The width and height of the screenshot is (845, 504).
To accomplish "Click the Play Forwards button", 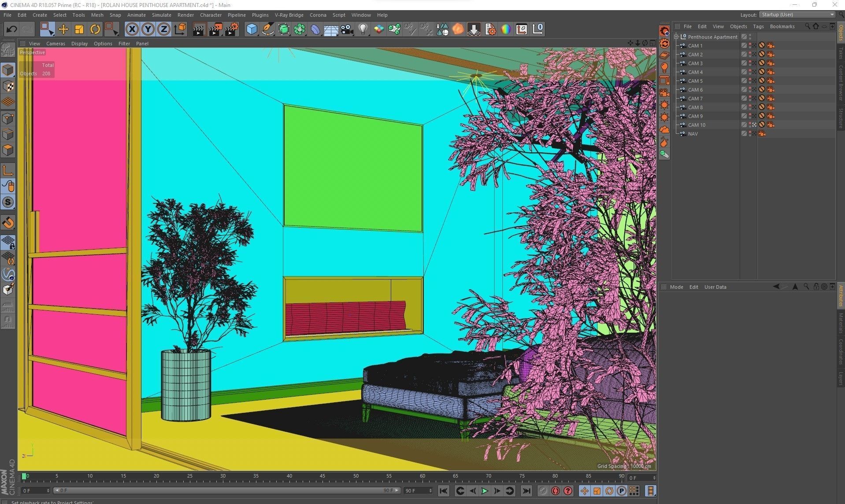I will (485, 491).
